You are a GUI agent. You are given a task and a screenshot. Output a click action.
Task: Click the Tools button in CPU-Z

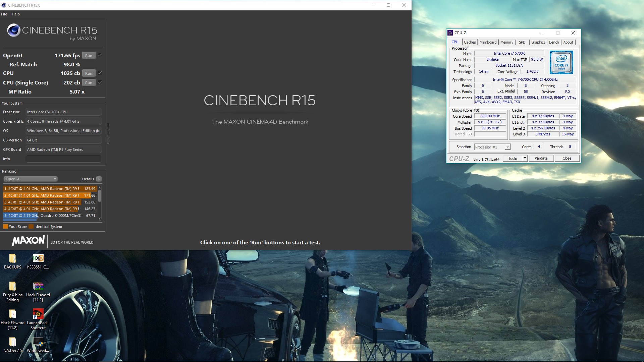[x=512, y=159]
